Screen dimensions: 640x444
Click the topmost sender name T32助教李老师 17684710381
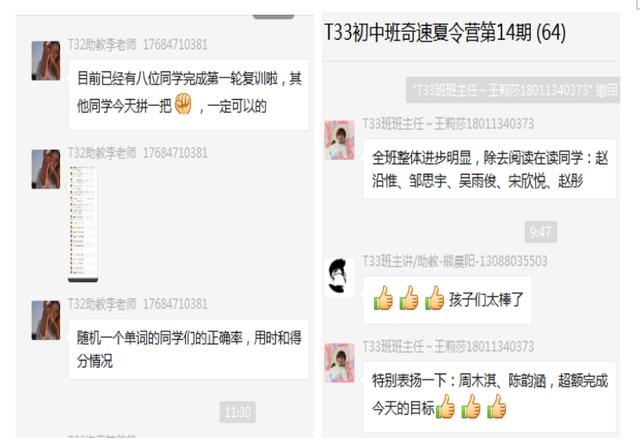coord(138,44)
